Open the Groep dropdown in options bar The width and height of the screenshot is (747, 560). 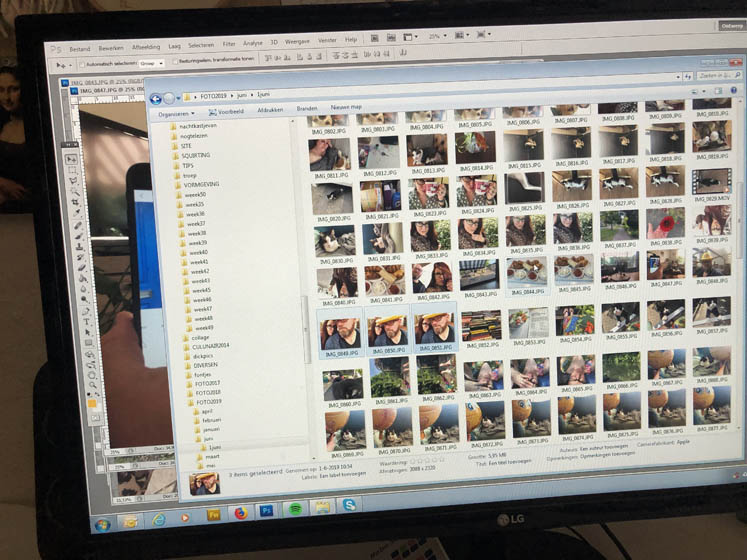pos(153,61)
